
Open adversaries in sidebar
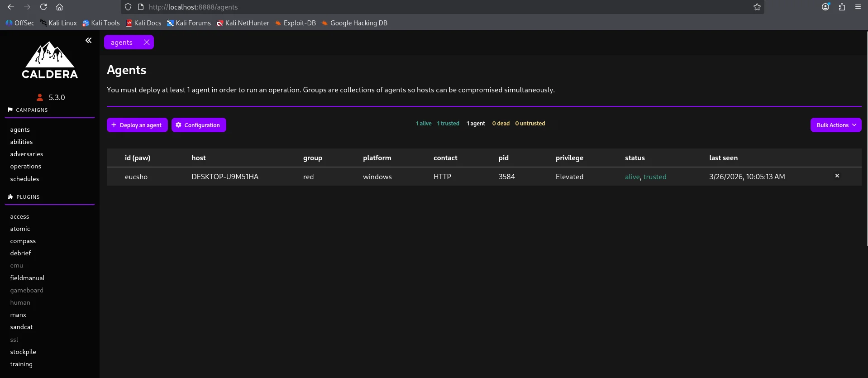coord(27,154)
